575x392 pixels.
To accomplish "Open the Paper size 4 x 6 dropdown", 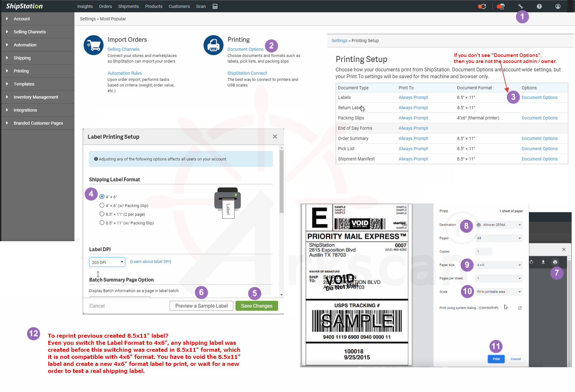I will tap(499, 265).
